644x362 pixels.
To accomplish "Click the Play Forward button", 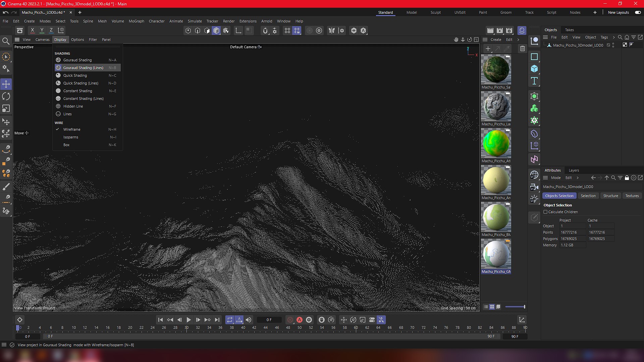I will pyautogui.click(x=189, y=320).
